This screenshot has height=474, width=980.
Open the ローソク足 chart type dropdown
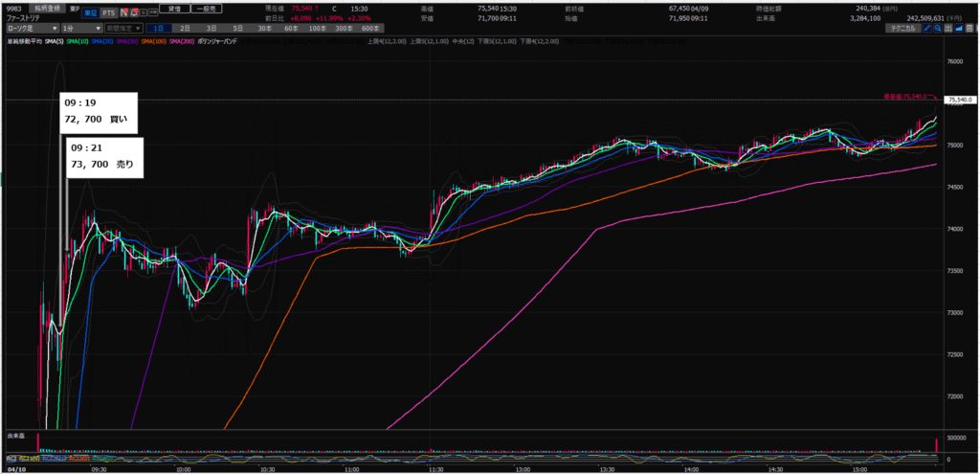click(31, 29)
